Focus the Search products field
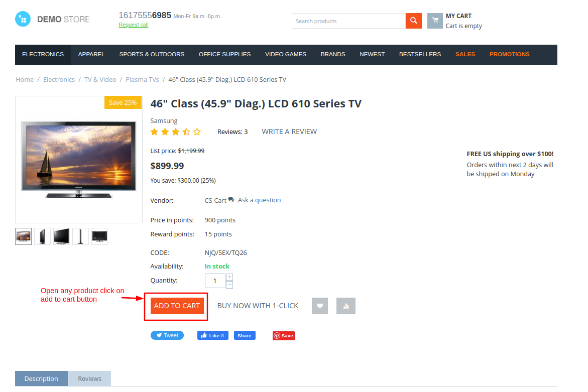 tap(349, 21)
